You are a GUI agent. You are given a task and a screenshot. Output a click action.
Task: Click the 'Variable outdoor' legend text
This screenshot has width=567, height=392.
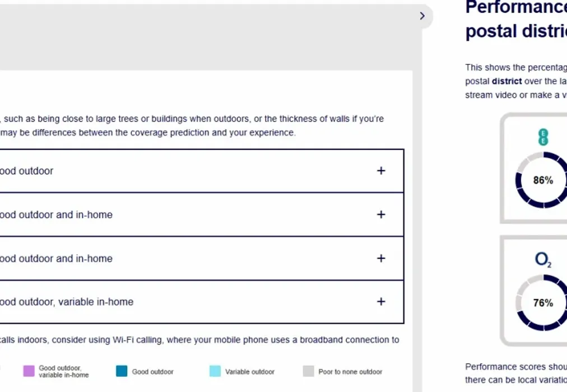click(250, 372)
